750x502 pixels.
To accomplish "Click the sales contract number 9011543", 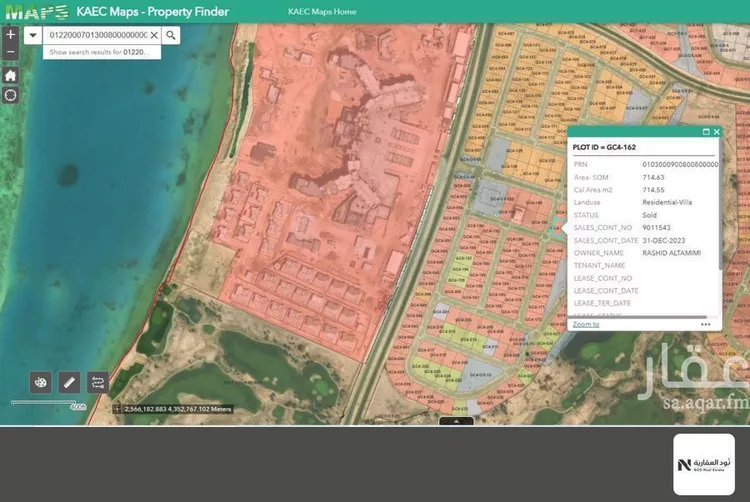I will pos(656,228).
